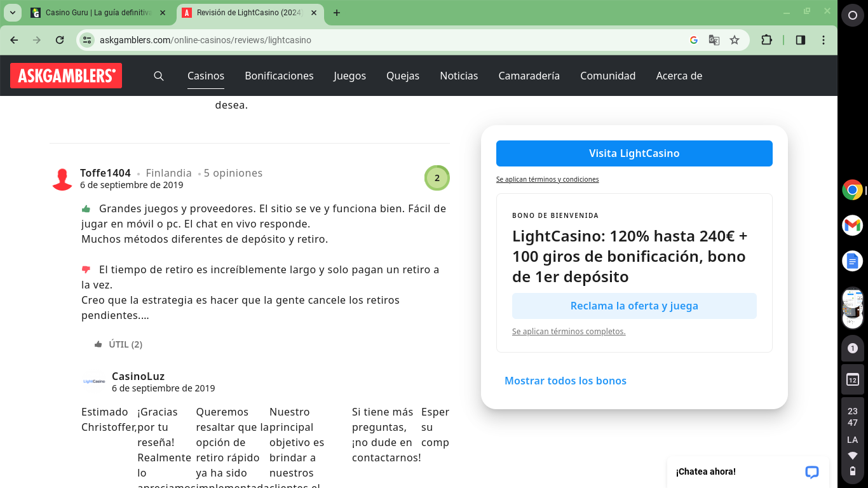Click the Wi-Fi status icon
This screenshot has width=868, height=488.
pyautogui.click(x=853, y=456)
